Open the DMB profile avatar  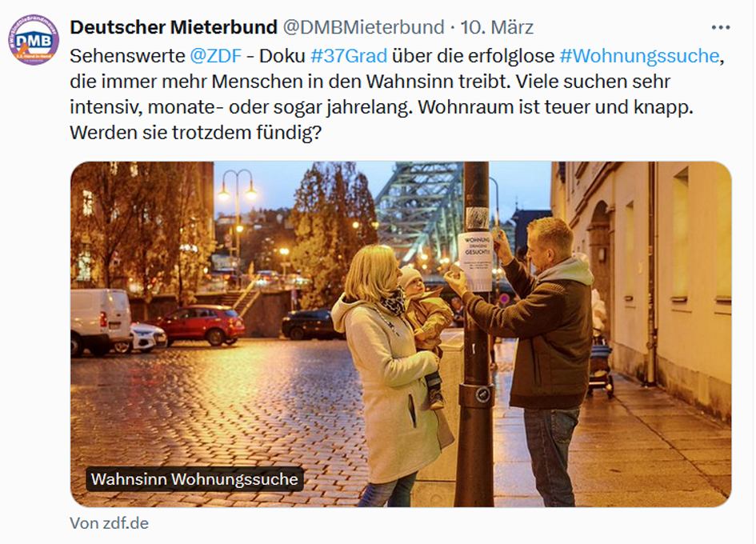34,39
